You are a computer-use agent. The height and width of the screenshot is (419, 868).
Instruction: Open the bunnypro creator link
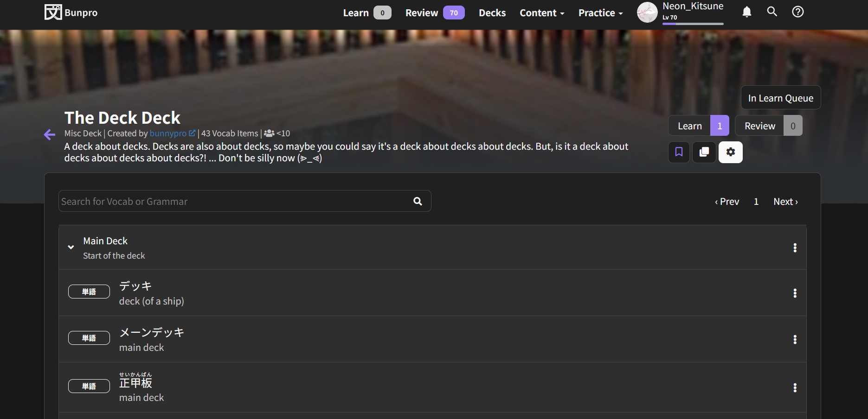click(x=168, y=133)
